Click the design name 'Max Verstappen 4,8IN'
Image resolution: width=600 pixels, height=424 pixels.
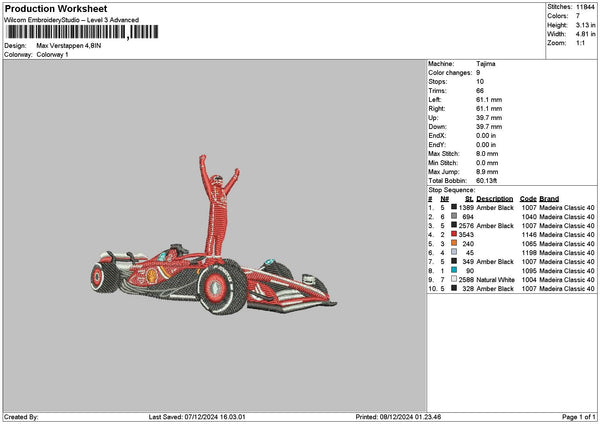(x=69, y=46)
